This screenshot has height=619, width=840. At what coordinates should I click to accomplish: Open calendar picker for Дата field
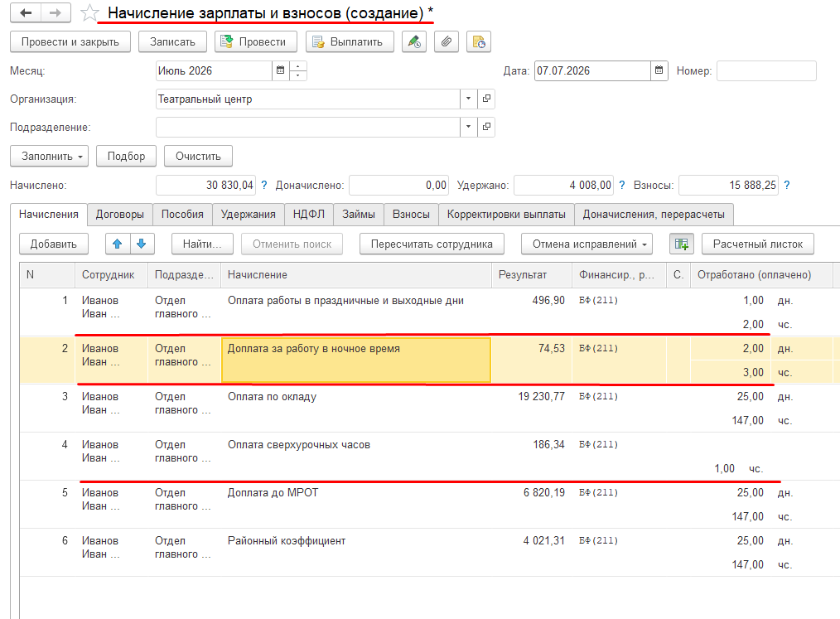tap(659, 70)
